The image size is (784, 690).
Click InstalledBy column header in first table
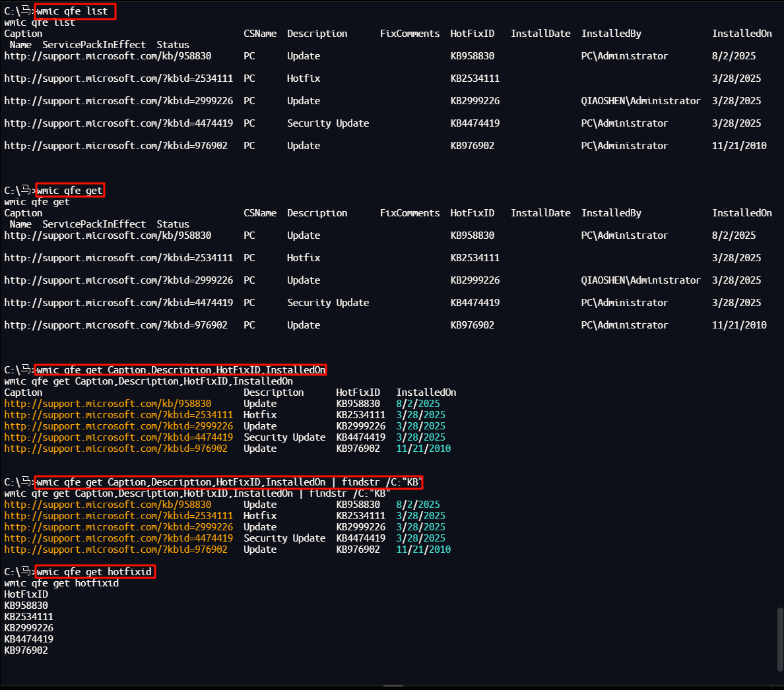[611, 34]
